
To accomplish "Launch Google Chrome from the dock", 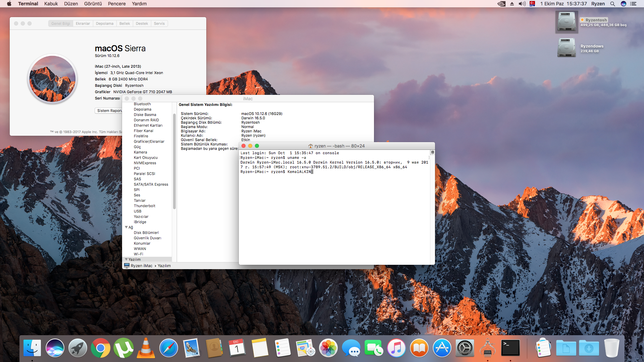I will [x=100, y=348].
